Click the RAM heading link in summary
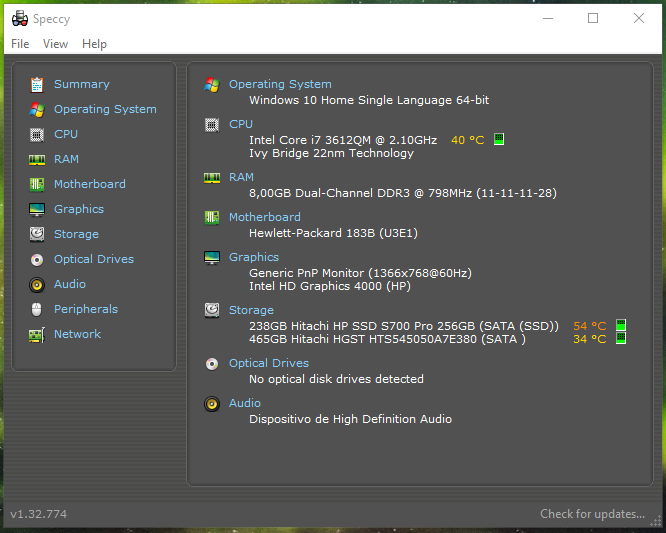The image size is (666, 533). (241, 177)
